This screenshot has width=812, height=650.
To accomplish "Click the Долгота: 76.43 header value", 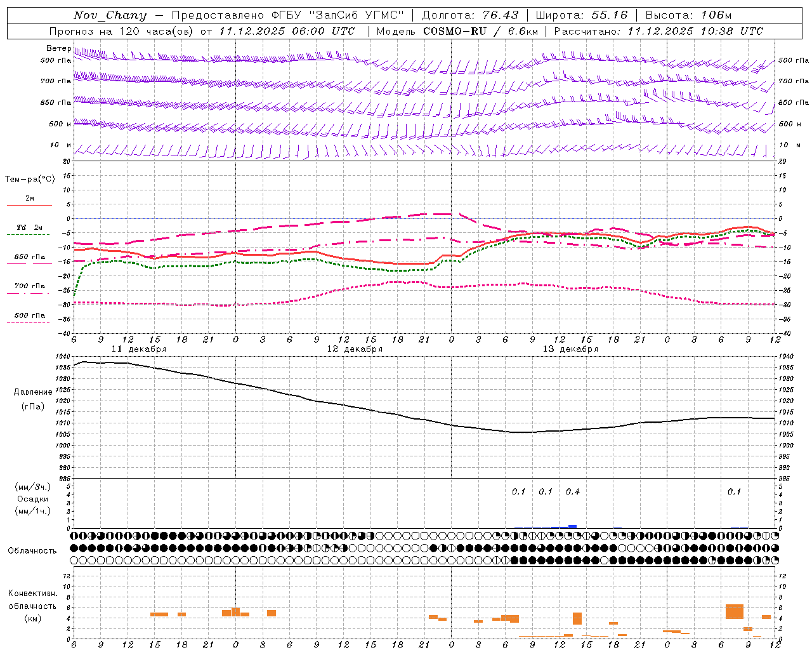I will (x=470, y=15).
